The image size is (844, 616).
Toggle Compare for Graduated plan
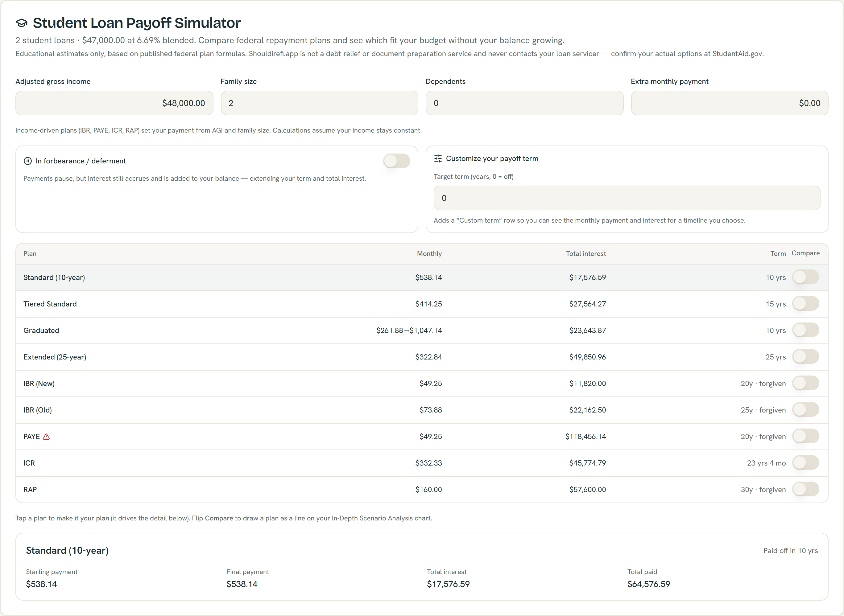click(805, 330)
